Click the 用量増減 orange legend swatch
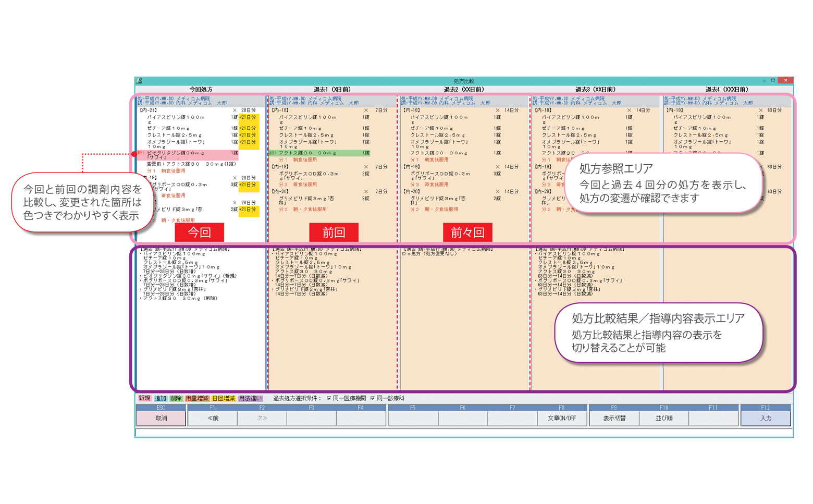The height and width of the screenshot is (504, 813). [196, 399]
